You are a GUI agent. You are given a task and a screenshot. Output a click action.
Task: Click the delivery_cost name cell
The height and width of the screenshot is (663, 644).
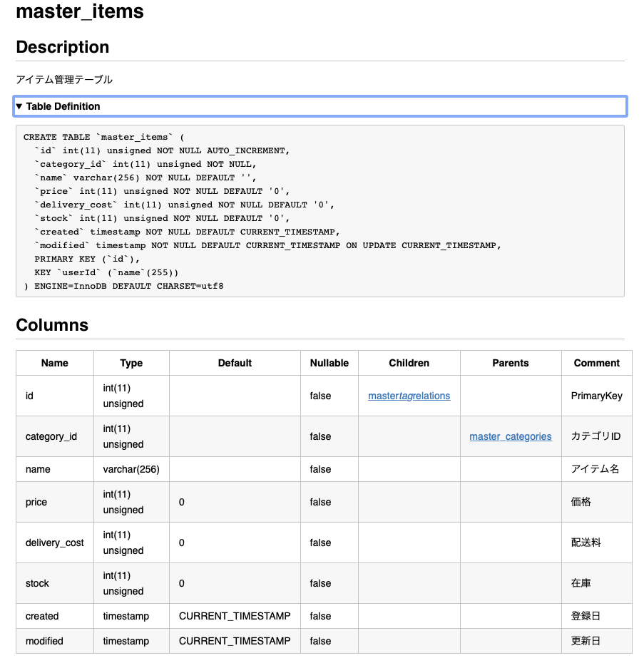point(55,543)
